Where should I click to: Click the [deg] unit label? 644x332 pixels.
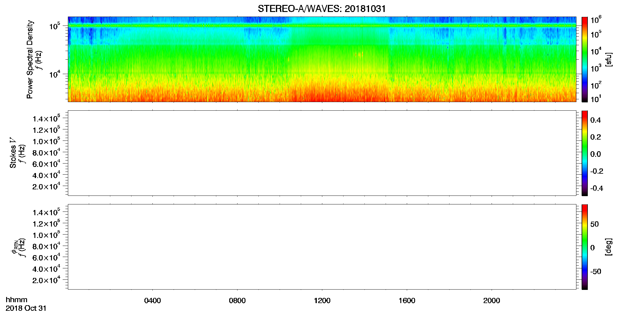coord(608,247)
